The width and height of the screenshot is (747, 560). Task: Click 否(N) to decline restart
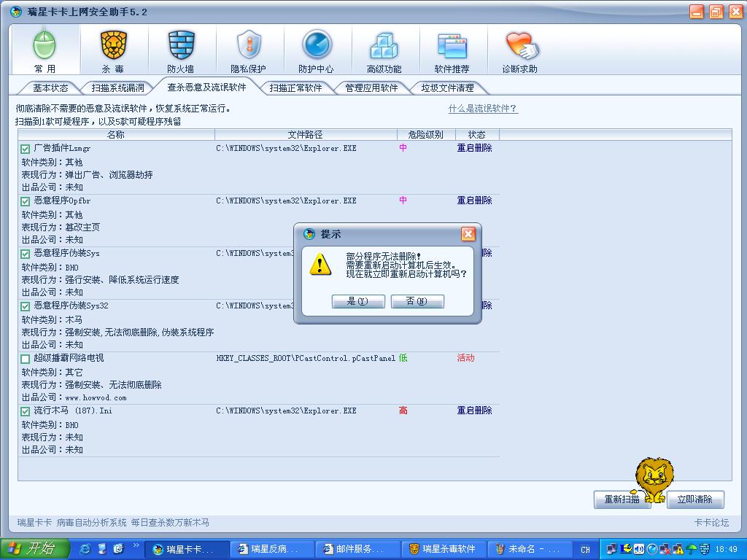coord(417,301)
